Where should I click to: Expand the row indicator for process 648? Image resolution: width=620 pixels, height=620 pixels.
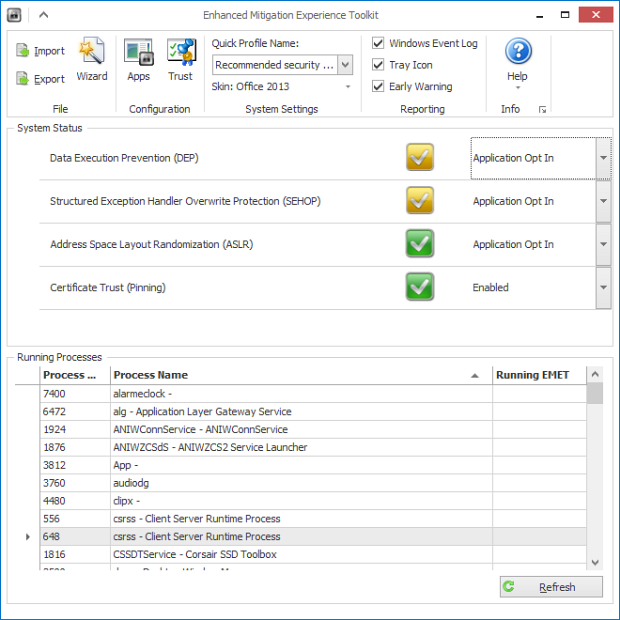click(28, 537)
